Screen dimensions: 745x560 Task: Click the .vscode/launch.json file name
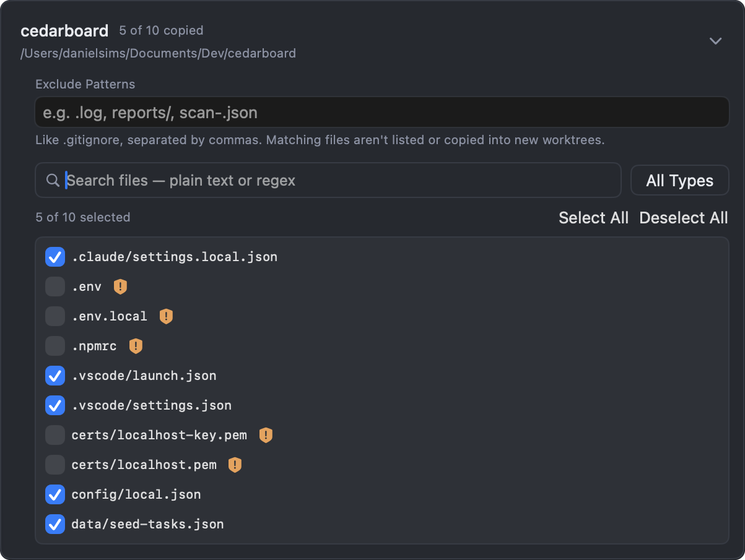tap(144, 376)
